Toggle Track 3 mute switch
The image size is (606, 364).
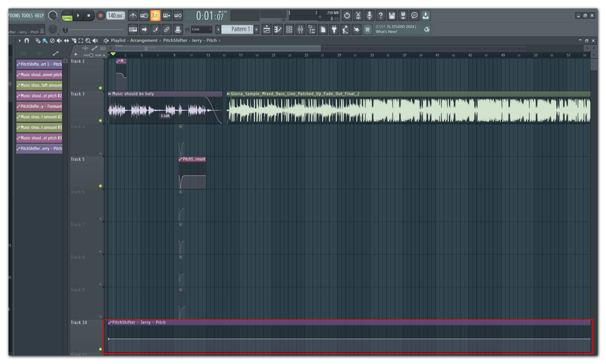coord(100,120)
